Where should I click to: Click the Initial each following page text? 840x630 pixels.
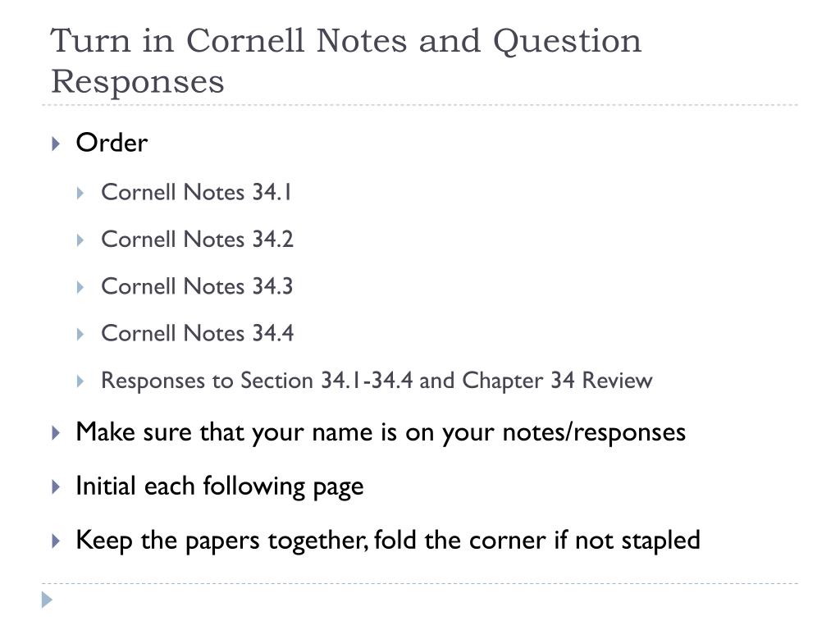coord(220,487)
